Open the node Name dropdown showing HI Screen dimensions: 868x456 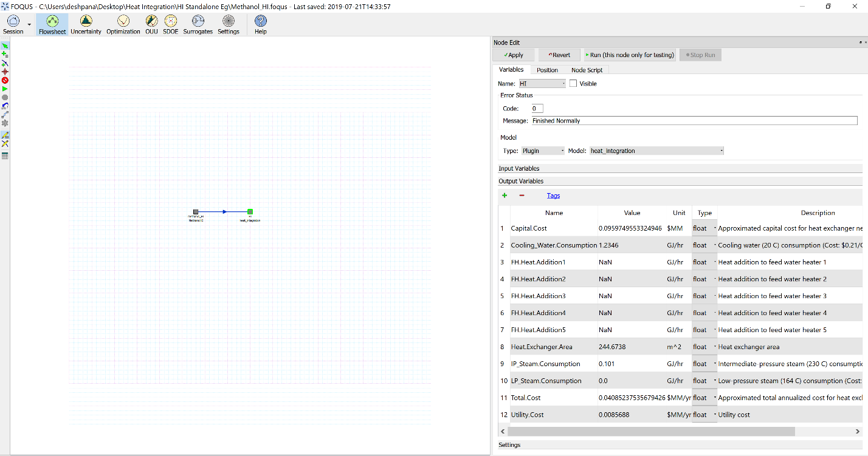[x=541, y=83]
